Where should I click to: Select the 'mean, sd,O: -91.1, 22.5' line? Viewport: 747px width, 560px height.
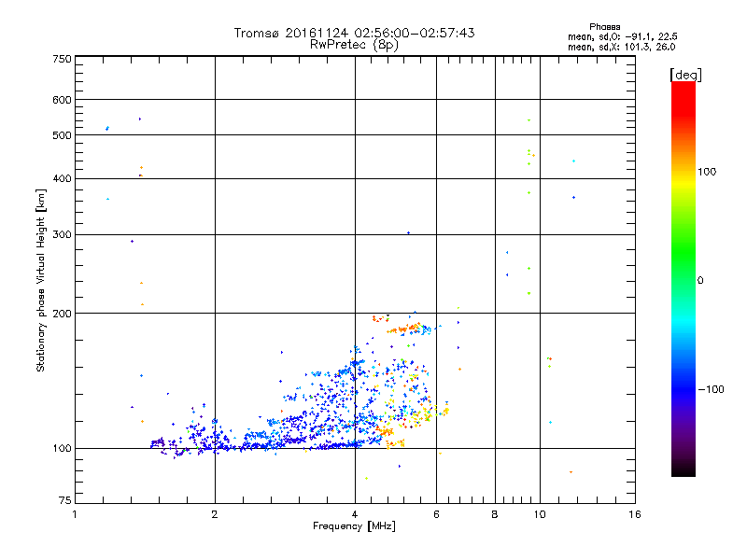point(622,36)
